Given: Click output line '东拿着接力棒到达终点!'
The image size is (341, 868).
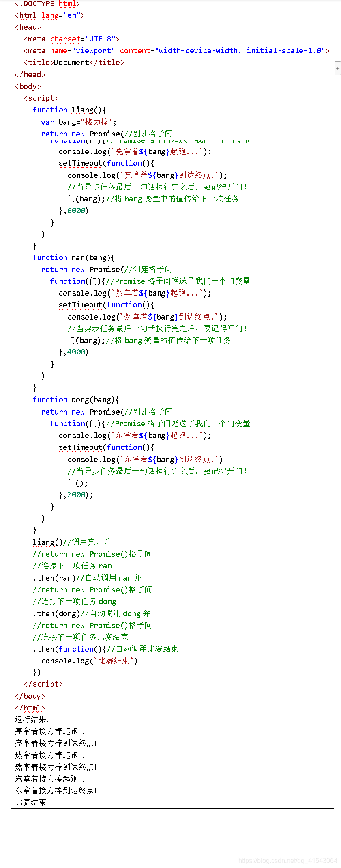Looking at the screenshot, I should click(x=56, y=790).
